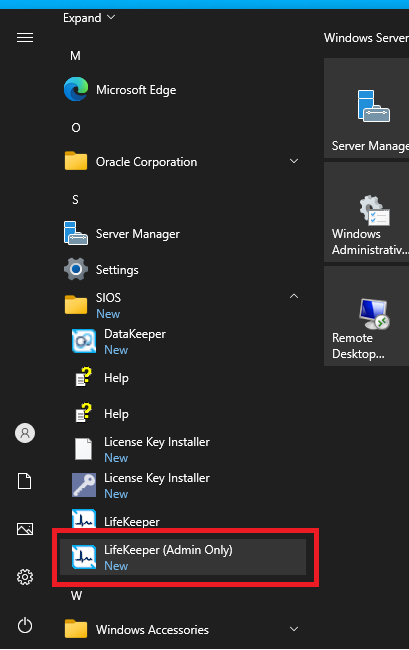
Task: Open the user account icon in sidebar
Action: tap(25, 433)
